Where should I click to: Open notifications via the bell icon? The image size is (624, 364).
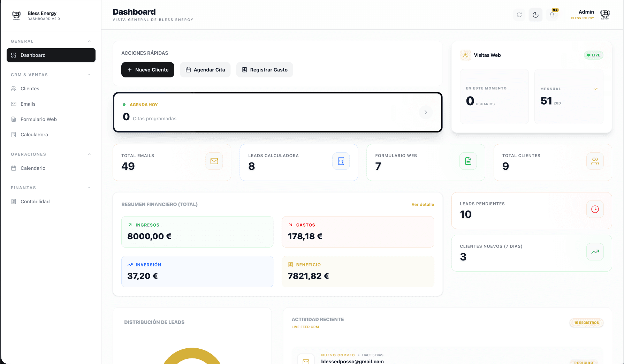tap(552, 15)
